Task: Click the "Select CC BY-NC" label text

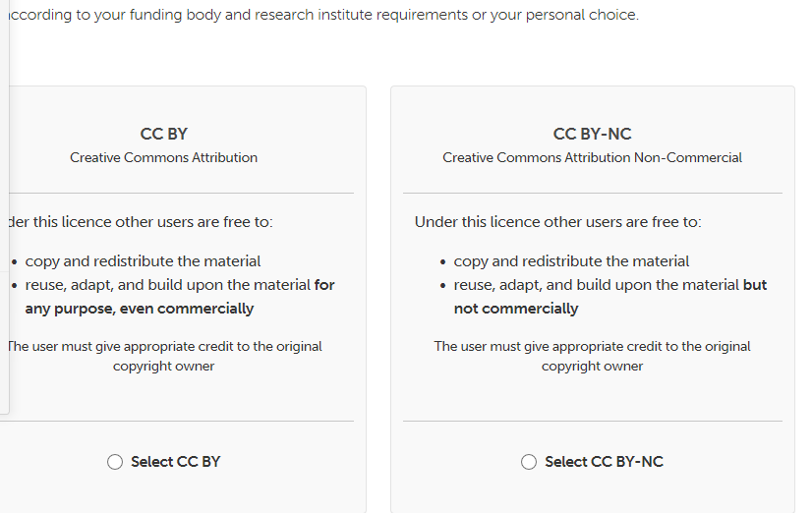Action: point(604,462)
